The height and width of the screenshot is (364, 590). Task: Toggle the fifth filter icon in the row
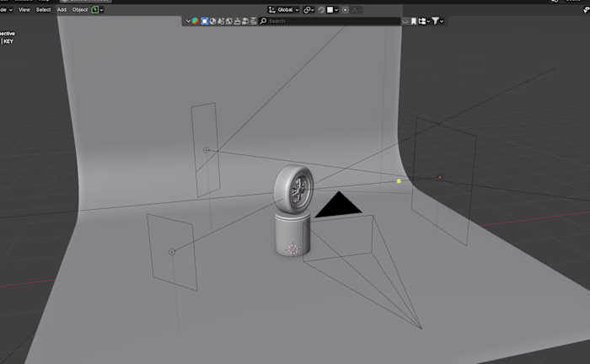click(237, 21)
